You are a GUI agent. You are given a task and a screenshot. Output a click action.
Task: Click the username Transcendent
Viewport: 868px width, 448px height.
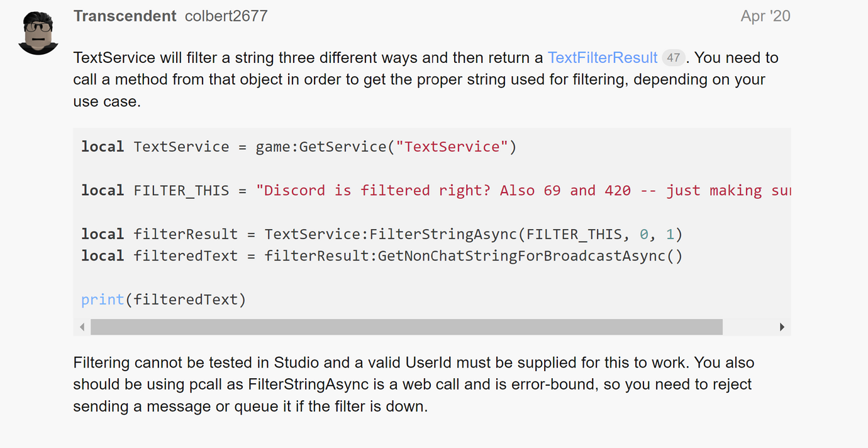[x=125, y=16]
